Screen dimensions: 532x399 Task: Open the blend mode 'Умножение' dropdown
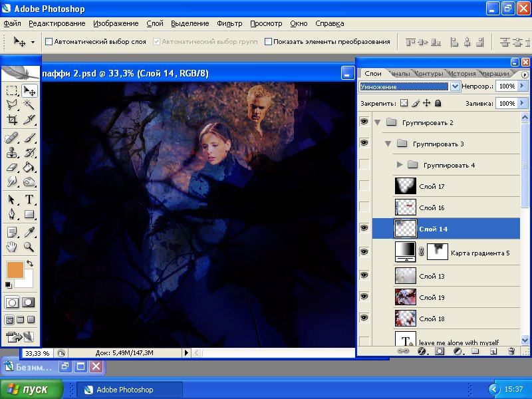[x=455, y=86]
